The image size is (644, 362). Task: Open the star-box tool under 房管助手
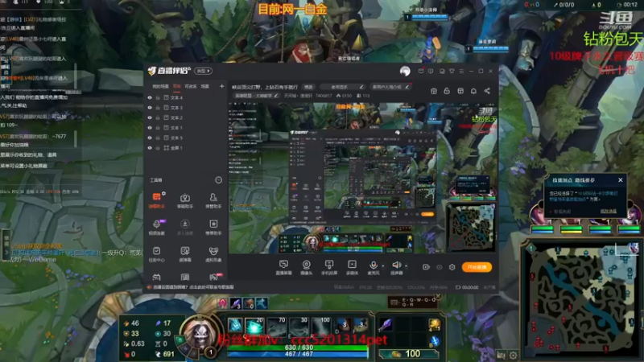(x=213, y=227)
